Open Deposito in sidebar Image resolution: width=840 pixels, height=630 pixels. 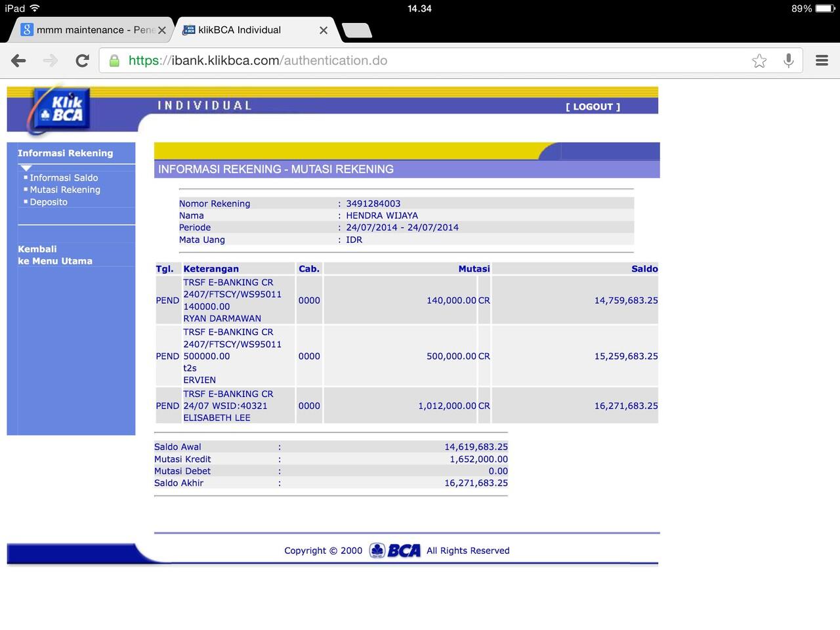tap(49, 202)
